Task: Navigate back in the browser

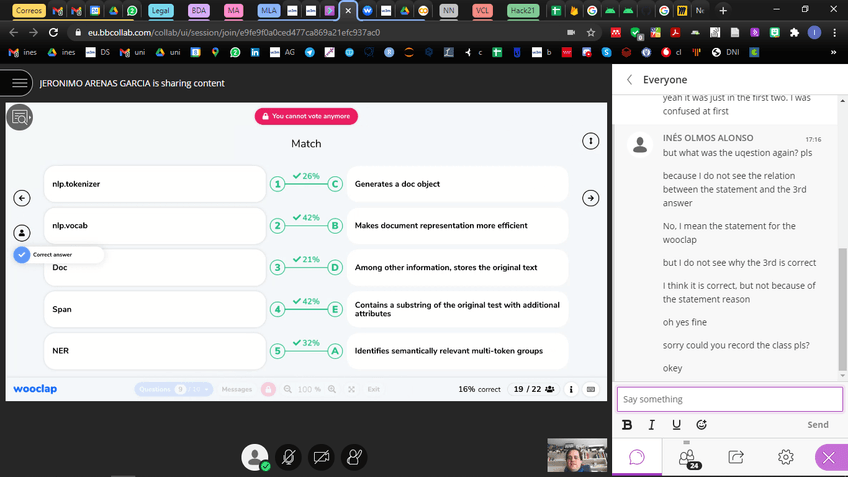Action: [x=14, y=32]
